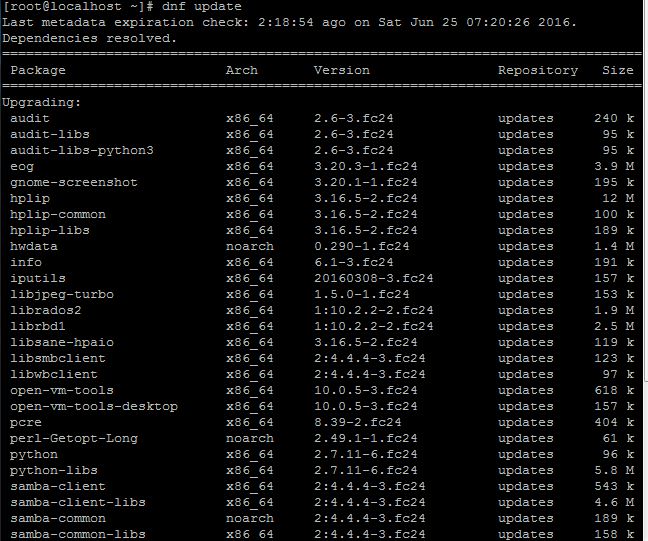Click size '1.4 M' for hwdata
The height and width of the screenshot is (541, 648).
(x=614, y=246)
